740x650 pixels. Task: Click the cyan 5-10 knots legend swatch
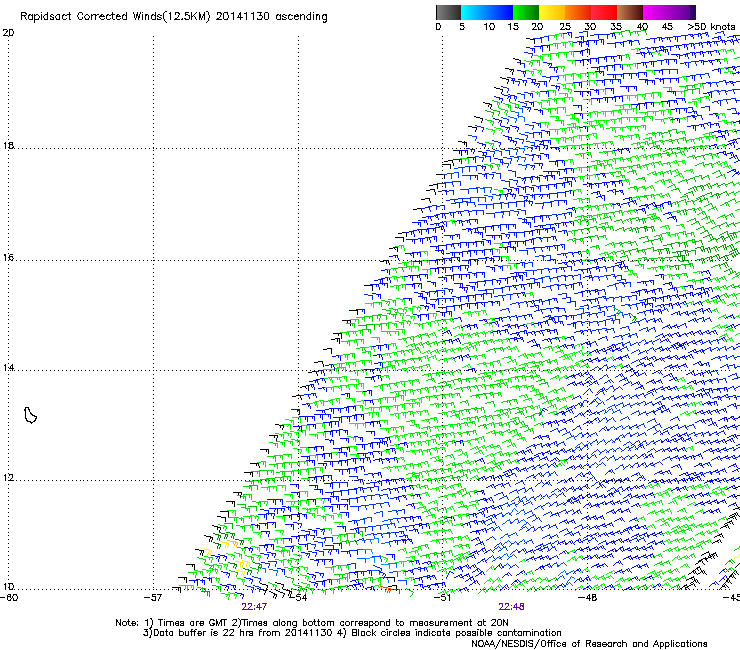474,12
